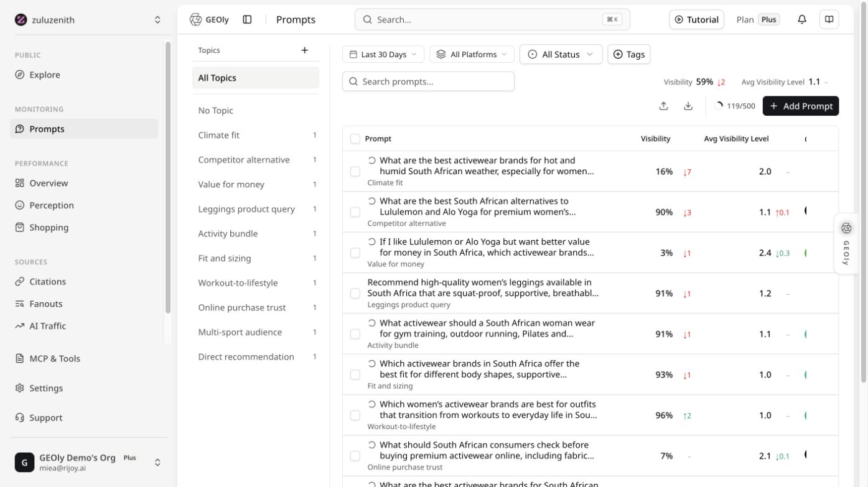Check the better value for money prompt
868x487 pixels.
coord(355,253)
